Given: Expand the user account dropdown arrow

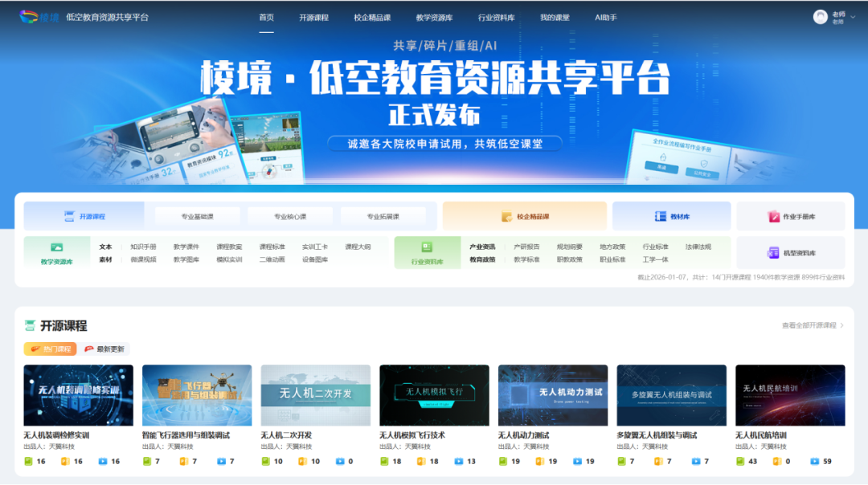Looking at the screenshot, I should pos(853,18).
